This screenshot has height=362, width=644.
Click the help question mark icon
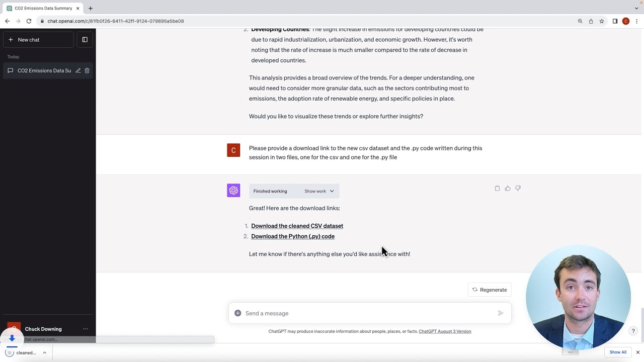(633, 331)
